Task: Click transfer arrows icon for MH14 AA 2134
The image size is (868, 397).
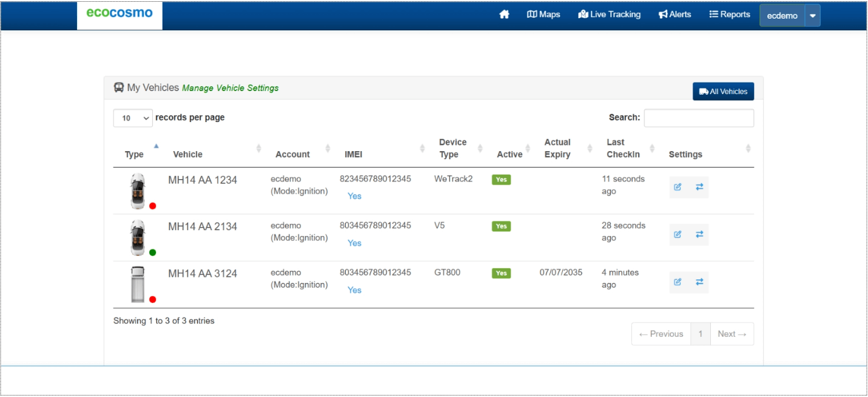Action: tap(699, 234)
